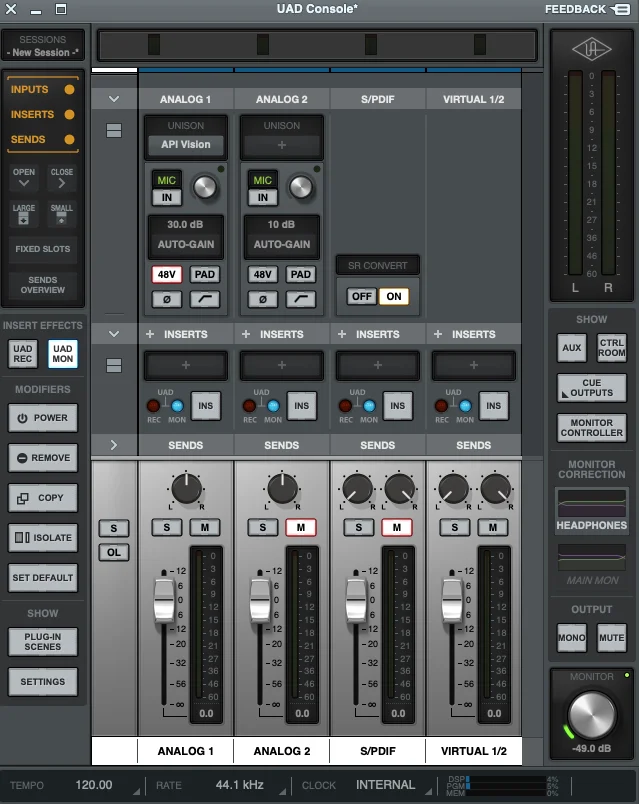Toggle phase invert on Analog 2
639x804 pixels.
click(263, 299)
